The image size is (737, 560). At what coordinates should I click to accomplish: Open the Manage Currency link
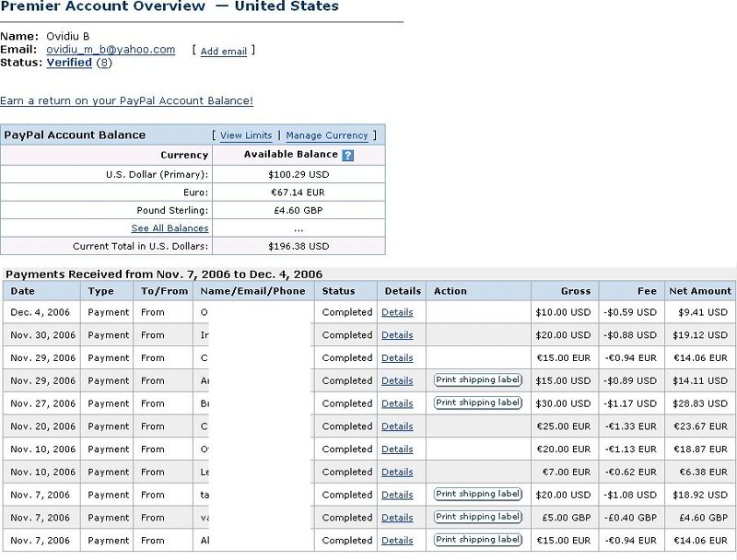coord(327,135)
